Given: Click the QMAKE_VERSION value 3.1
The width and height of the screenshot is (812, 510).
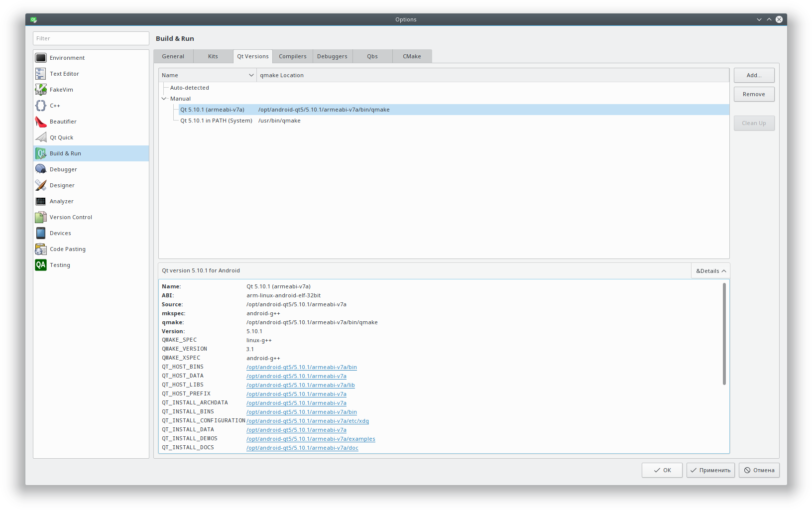Looking at the screenshot, I should 250,349.
